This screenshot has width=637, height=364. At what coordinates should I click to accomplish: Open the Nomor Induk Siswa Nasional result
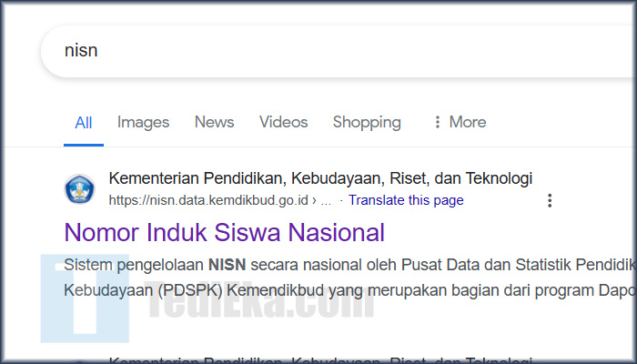click(x=224, y=232)
